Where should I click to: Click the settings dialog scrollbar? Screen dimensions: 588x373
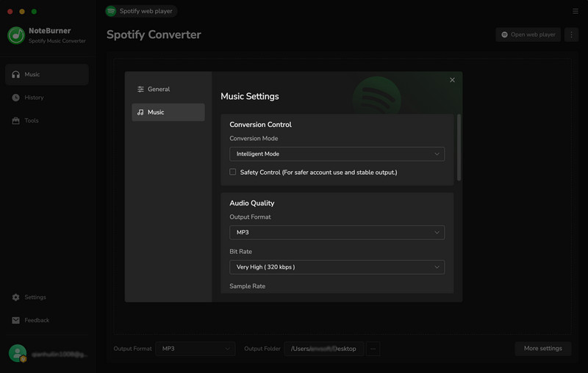pos(459,148)
